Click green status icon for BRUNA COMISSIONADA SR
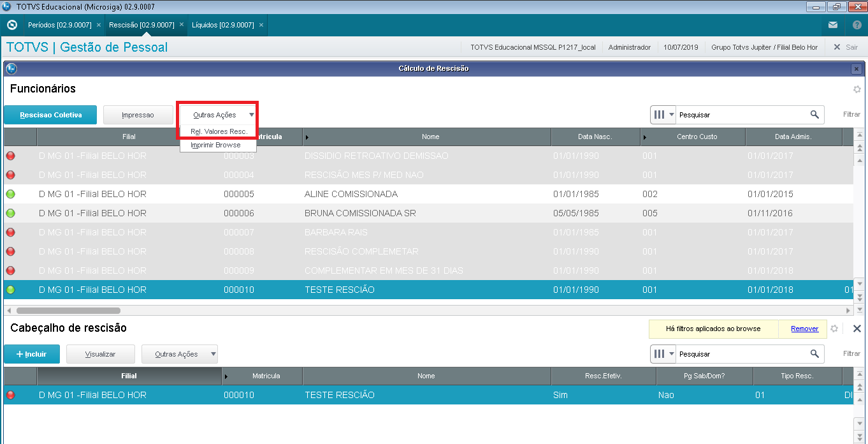 10,213
